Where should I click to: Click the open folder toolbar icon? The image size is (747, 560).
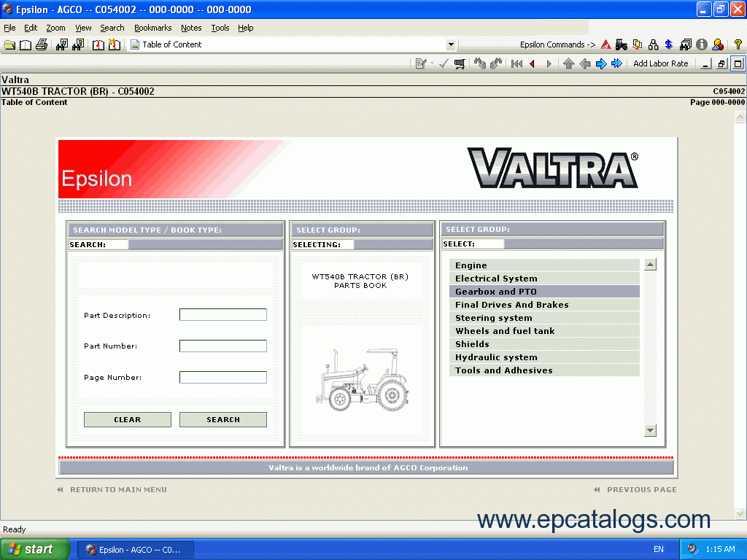(9, 44)
